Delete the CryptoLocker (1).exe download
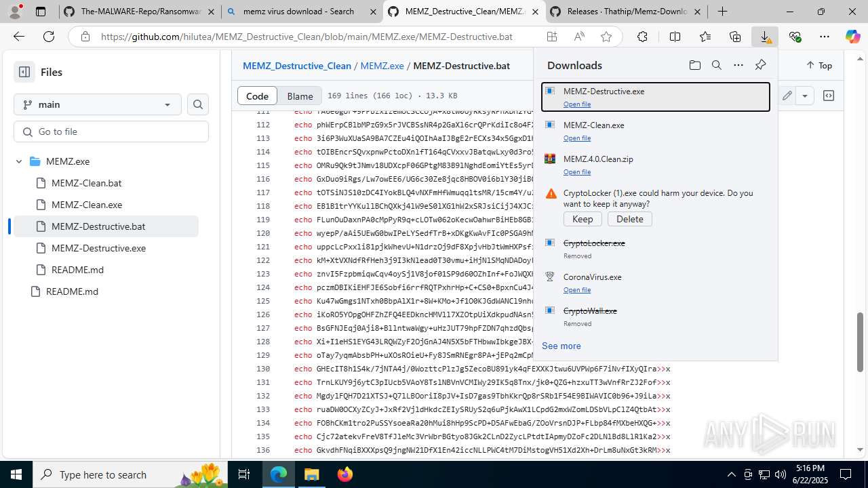 click(x=630, y=219)
